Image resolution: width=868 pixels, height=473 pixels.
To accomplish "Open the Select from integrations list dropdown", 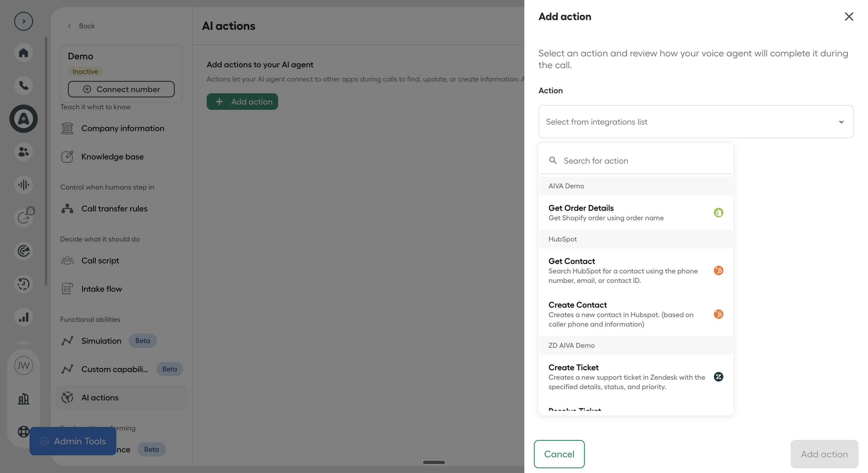I will (x=696, y=122).
